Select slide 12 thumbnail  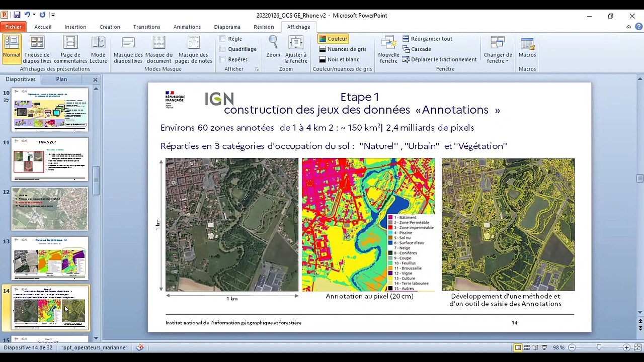(50, 209)
